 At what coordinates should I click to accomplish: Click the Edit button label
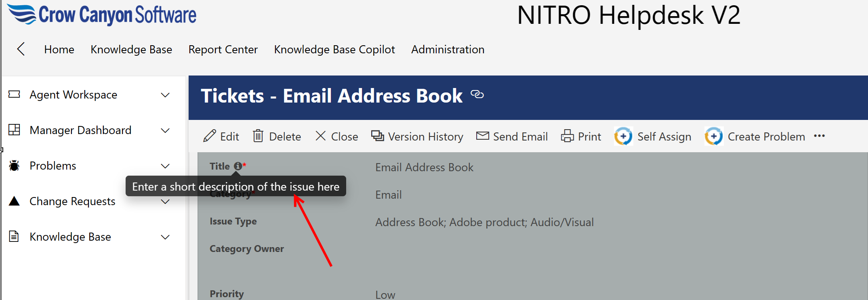229,136
